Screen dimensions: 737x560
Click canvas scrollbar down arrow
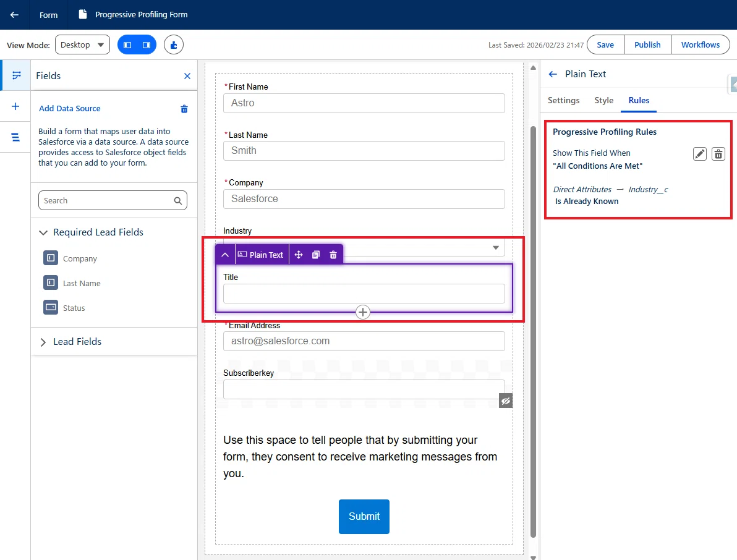533,557
